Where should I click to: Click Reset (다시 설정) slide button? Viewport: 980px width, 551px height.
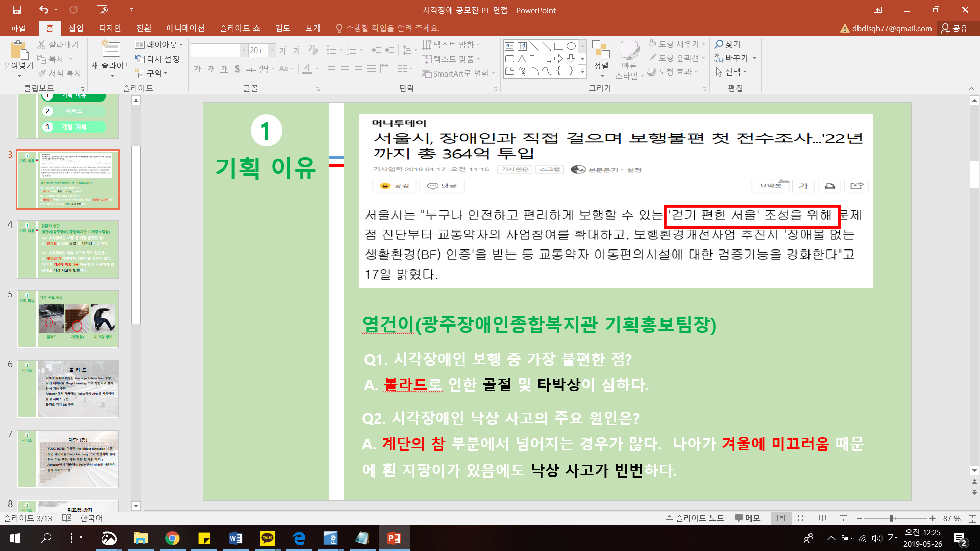158,59
